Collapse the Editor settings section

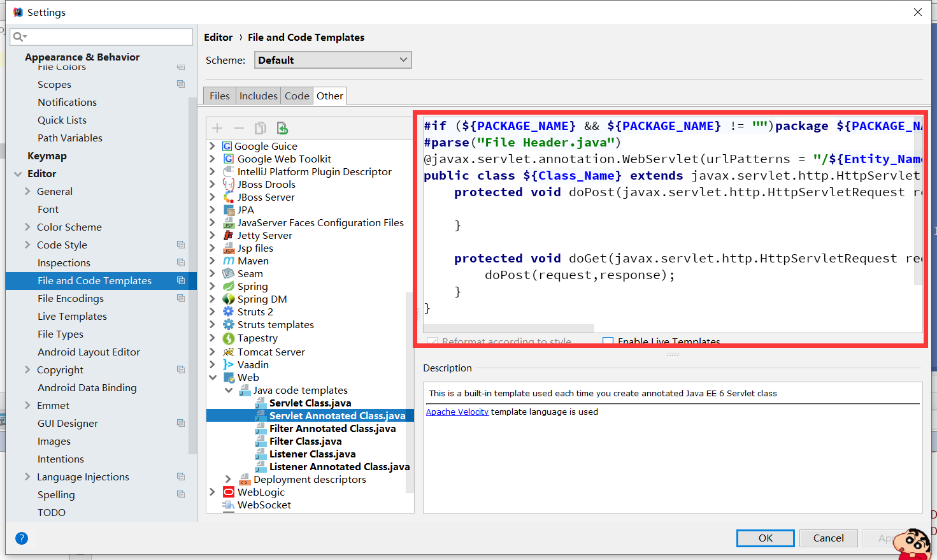click(x=18, y=173)
